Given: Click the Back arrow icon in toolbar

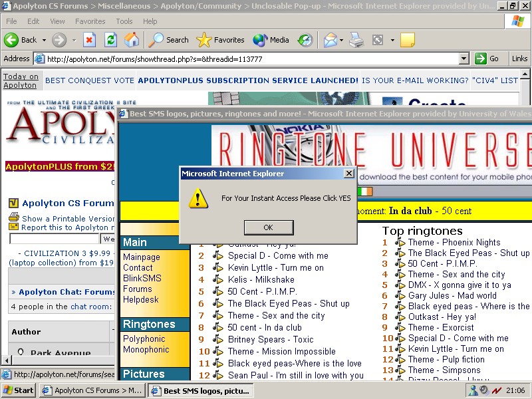Looking at the screenshot, I should (11, 40).
